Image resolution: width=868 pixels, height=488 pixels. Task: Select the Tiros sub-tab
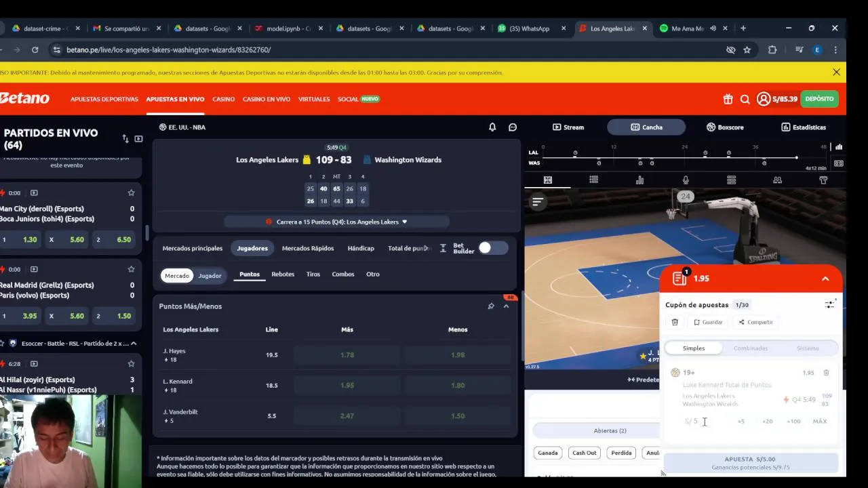point(313,274)
